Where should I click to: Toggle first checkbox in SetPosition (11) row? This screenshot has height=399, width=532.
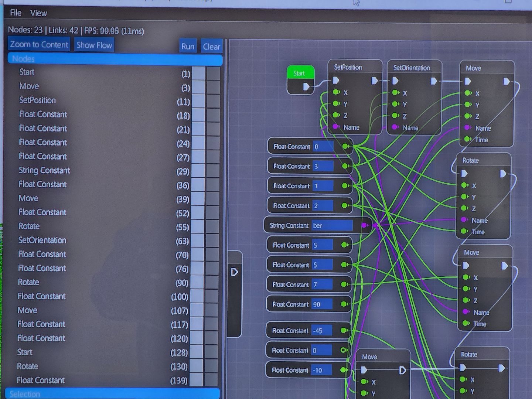tap(198, 101)
